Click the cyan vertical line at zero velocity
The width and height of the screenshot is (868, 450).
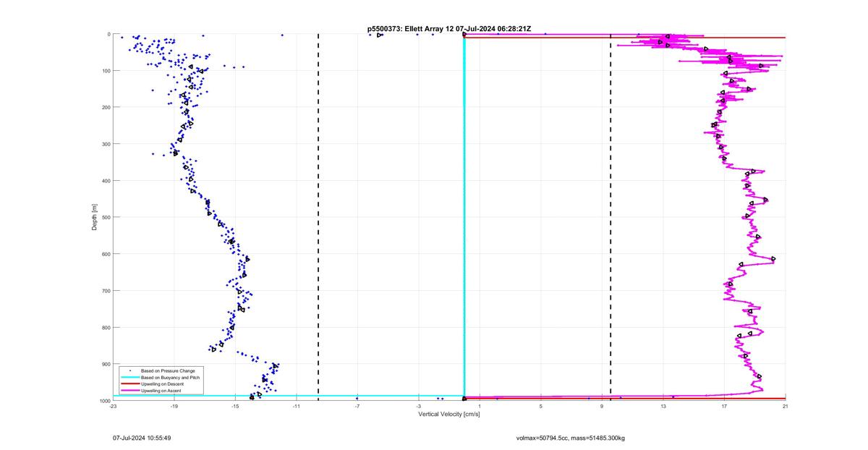click(x=464, y=217)
